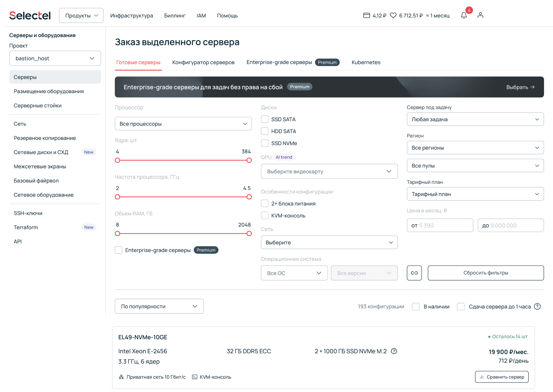Open Выберите видеокарту dropdown
Viewport: 553px width, 392px height.
(329, 171)
